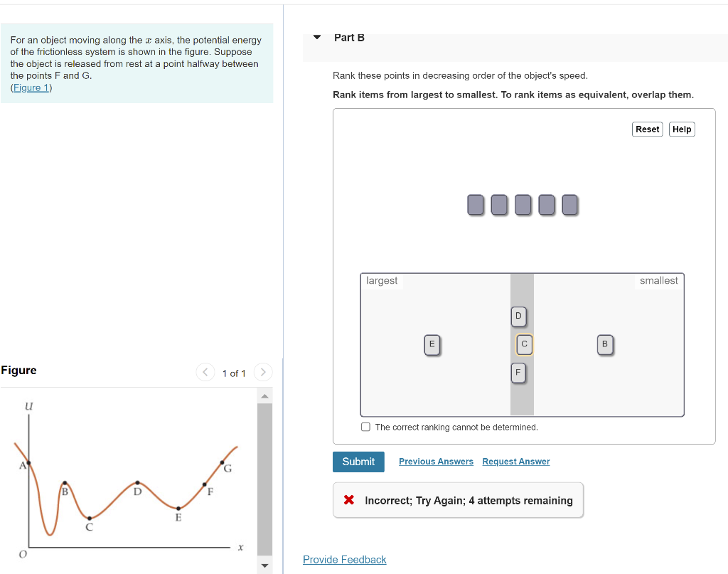Select the E ranking tile
Screen dimensions: 728x574
coord(432,344)
